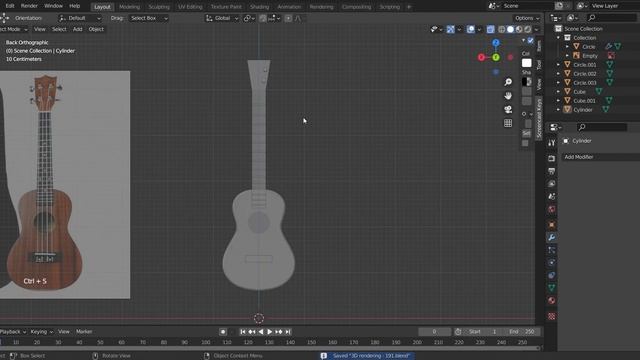Toggle viewport overlays button

[x=471, y=29]
